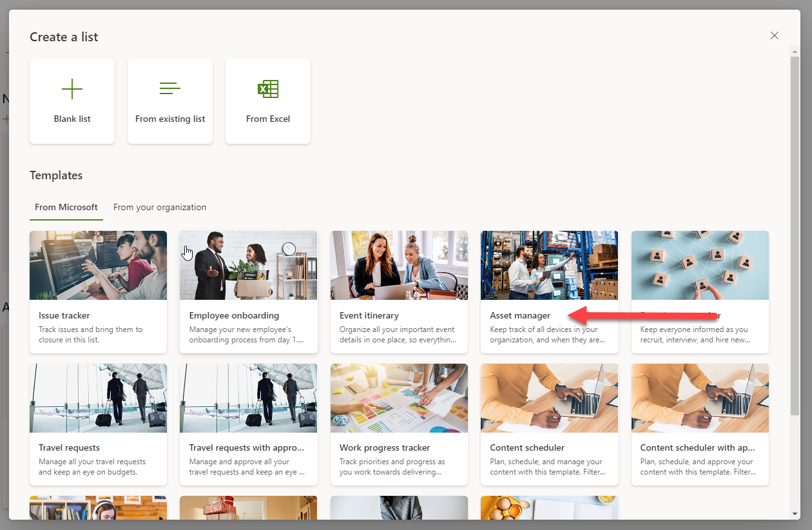Switch to the From Microsoft tab
The image size is (812, 530).
coord(66,207)
